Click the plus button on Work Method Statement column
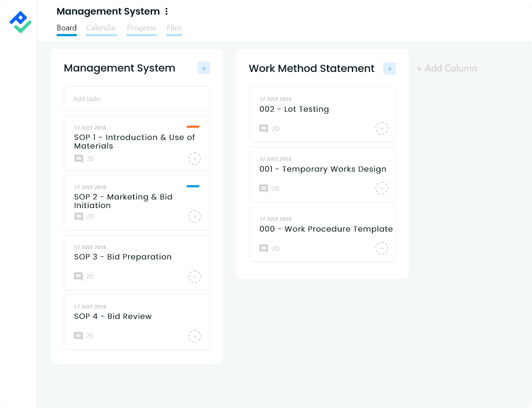 (x=389, y=68)
